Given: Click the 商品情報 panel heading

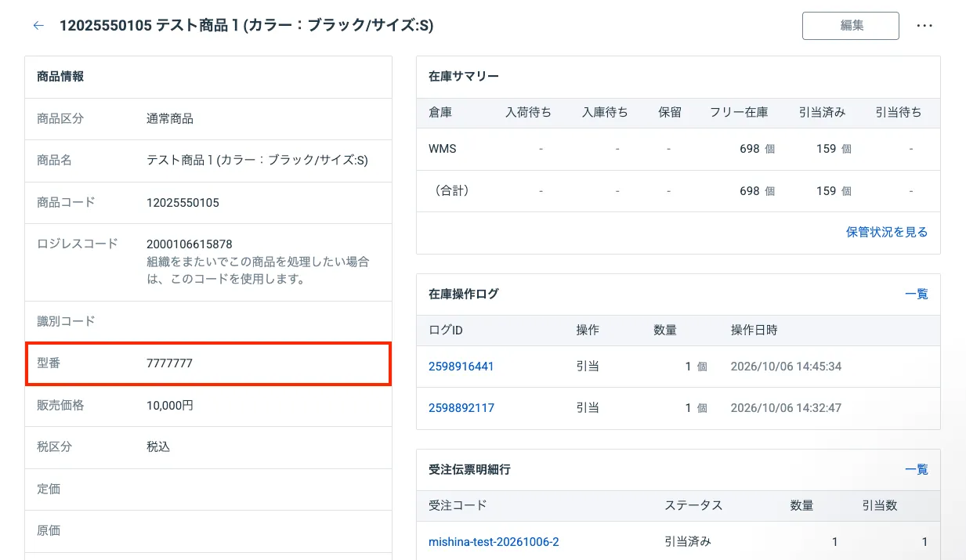Looking at the screenshot, I should 60,77.
